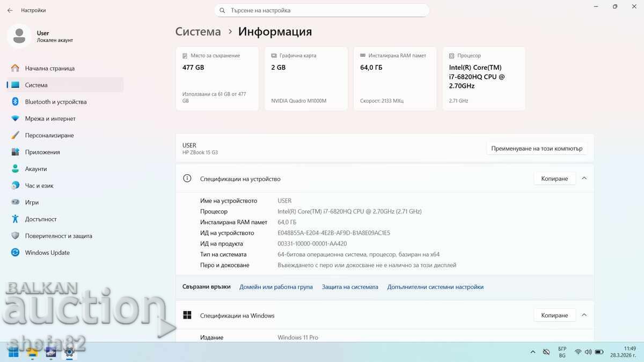Screen dimensions: 644x362
Task: Click the Перо и докосване label
Action: 225,265
